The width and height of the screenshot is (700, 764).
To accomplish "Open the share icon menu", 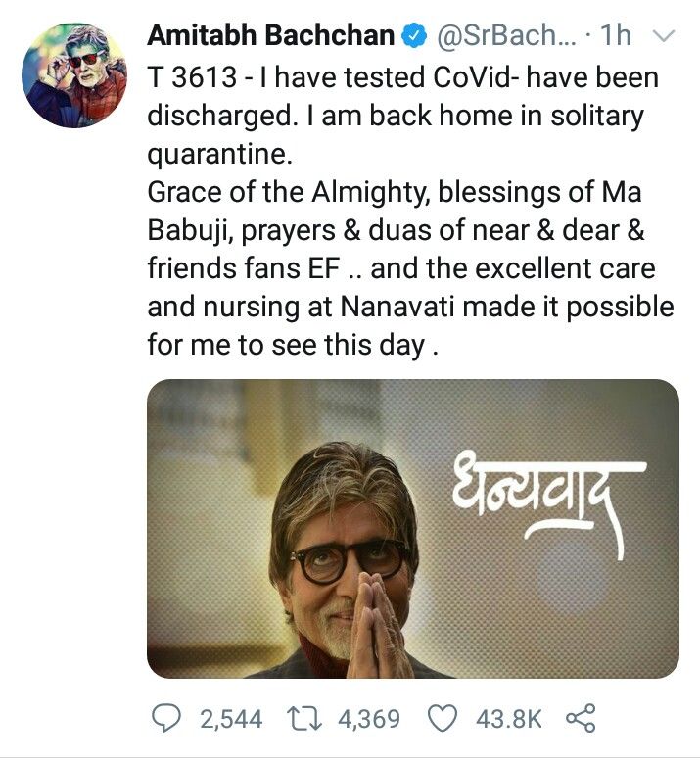I will click(x=581, y=720).
